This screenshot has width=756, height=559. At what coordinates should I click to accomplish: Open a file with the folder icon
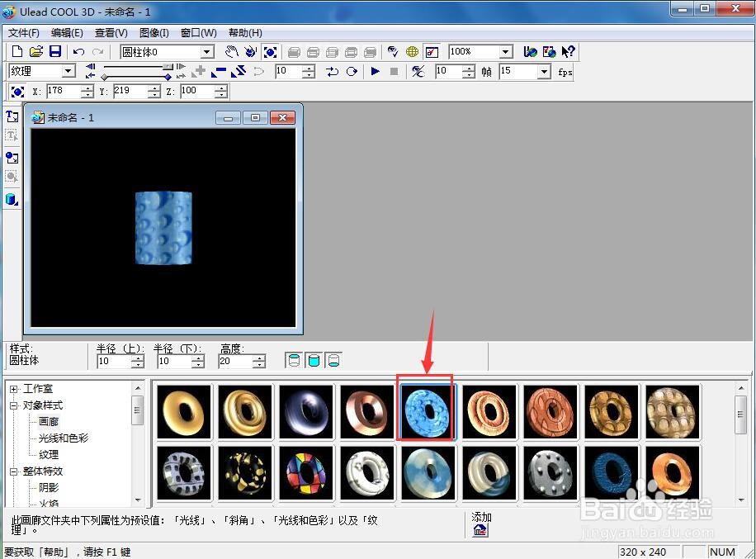coord(36,52)
